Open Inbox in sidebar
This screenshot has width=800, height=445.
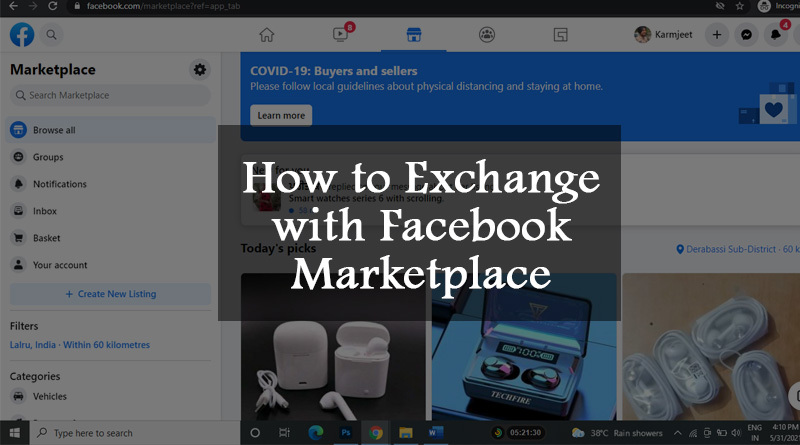coord(110,211)
